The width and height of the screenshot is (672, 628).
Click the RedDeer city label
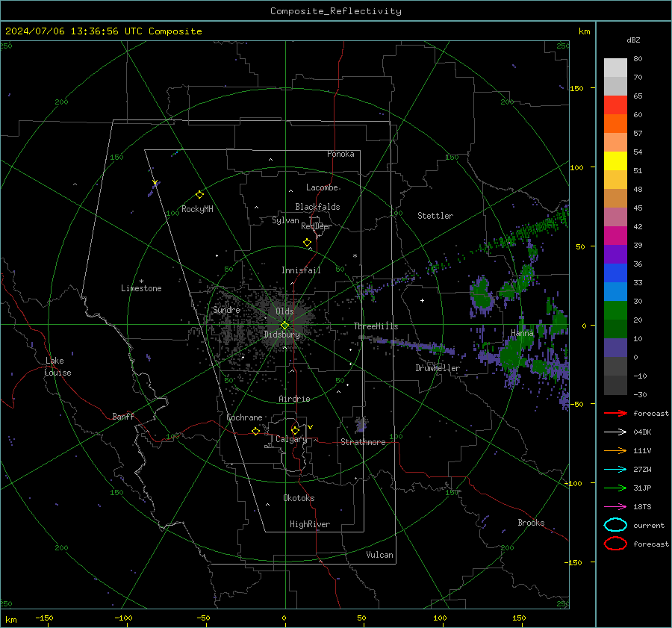pos(317,226)
